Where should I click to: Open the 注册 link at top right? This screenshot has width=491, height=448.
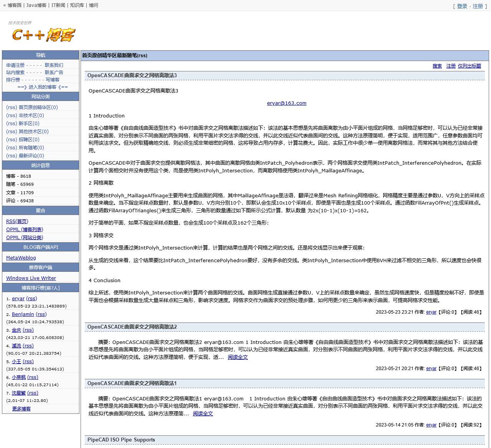click(x=478, y=6)
